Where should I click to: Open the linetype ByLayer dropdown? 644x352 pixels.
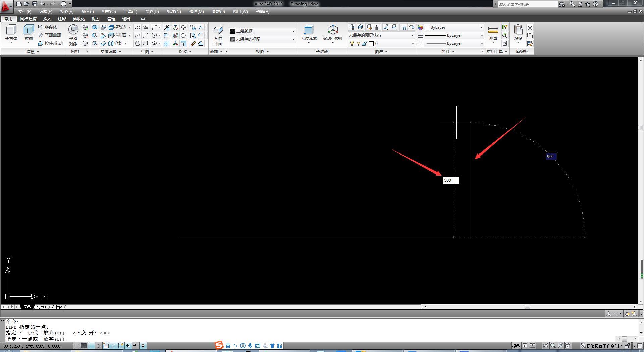point(454,43)
